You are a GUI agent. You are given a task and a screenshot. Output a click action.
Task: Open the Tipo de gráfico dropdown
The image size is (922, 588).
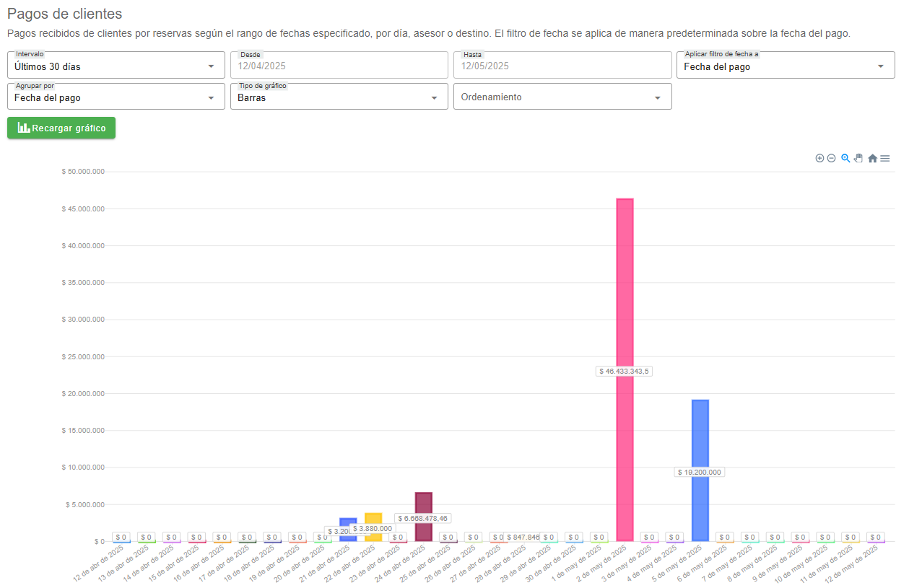click(x=339, y=97)
